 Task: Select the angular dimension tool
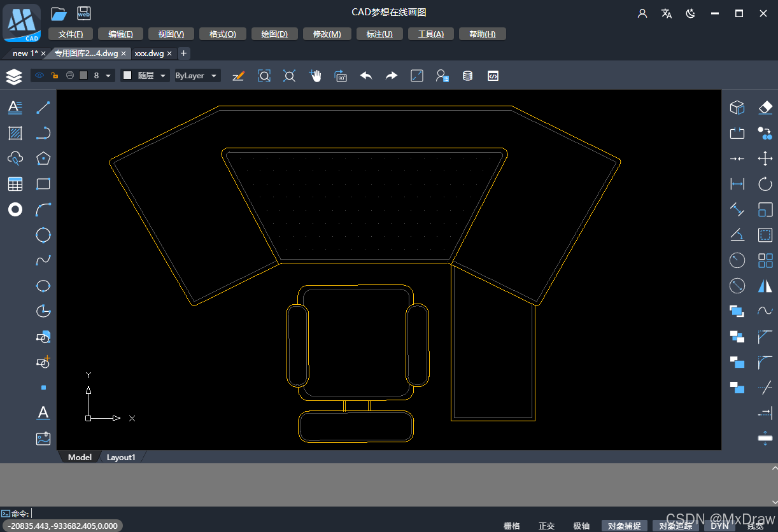(x=737, y=235)
